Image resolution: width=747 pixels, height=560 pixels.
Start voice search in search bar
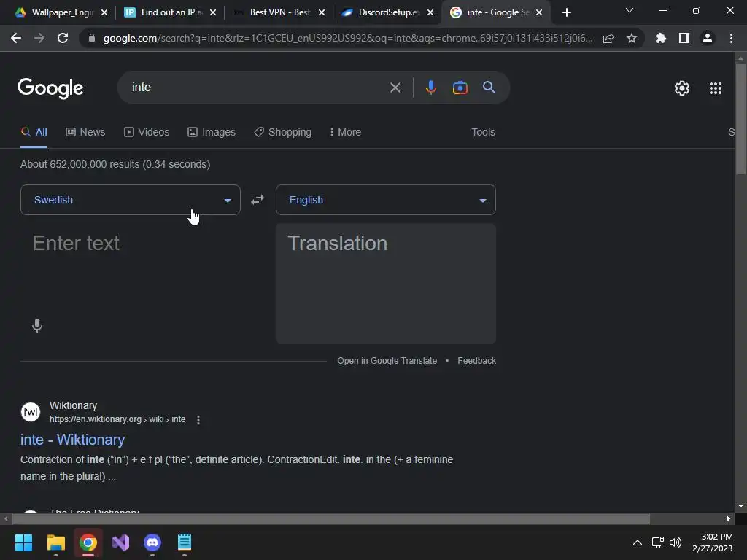[430, 87]
